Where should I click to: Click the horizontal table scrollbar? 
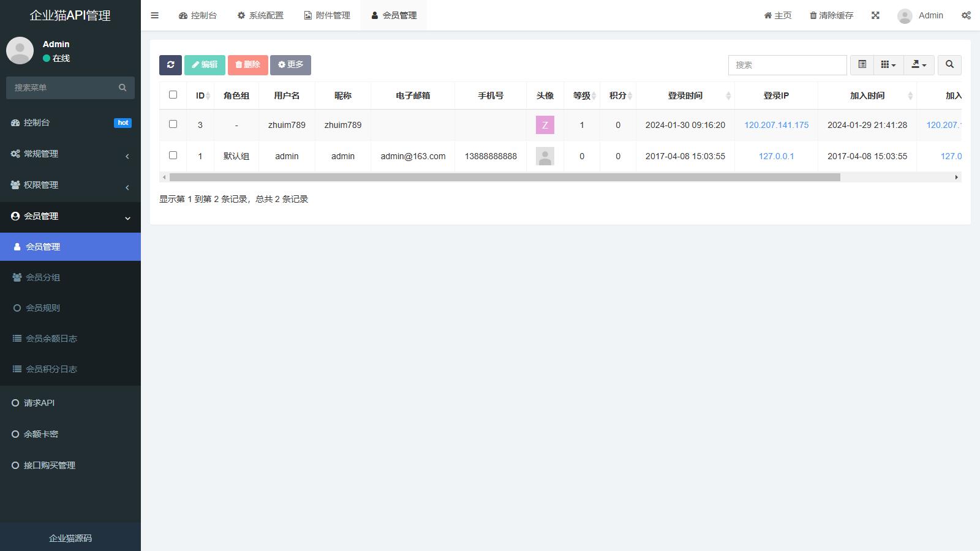tap(504, 178)
